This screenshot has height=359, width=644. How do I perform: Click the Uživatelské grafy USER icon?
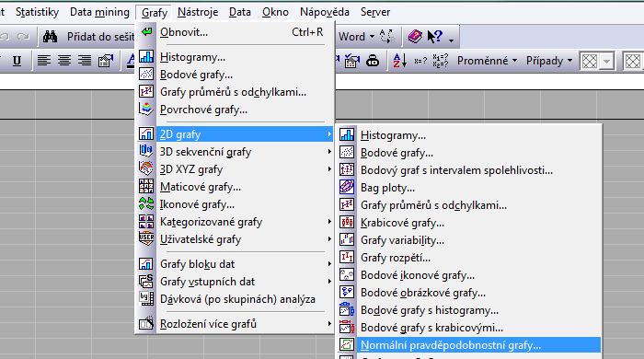[x=146, y=238]
